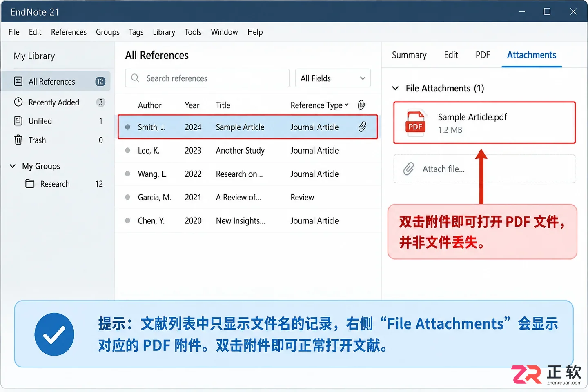588x392 pixels.
Task: Click the search magnifier icon
Action: pyautogui.click(x=135, y=78)
